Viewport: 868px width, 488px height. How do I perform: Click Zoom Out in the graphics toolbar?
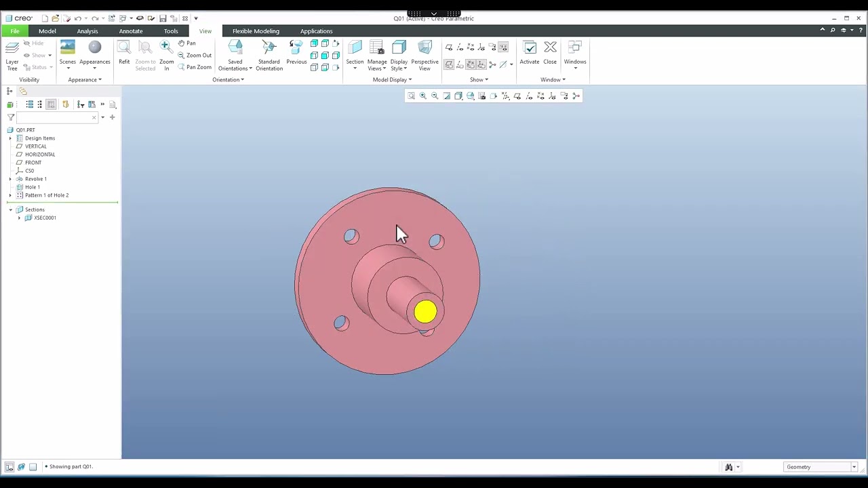click(x=435, y=96)
